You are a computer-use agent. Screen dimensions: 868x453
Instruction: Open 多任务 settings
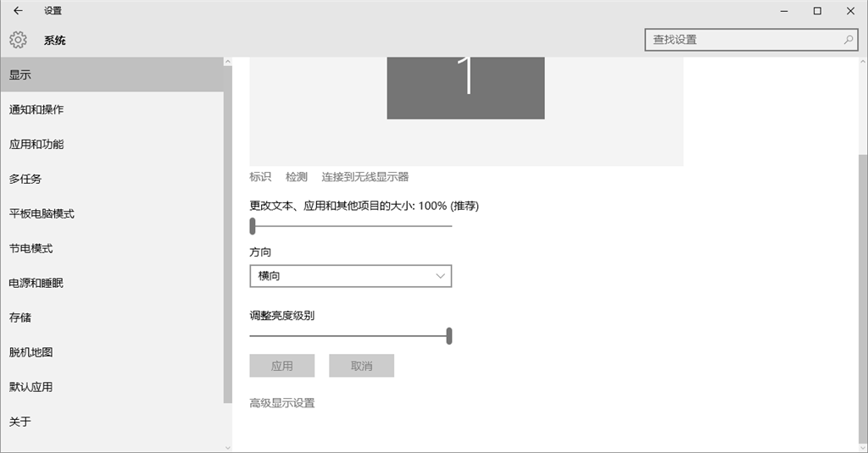[x=112, y=180]
